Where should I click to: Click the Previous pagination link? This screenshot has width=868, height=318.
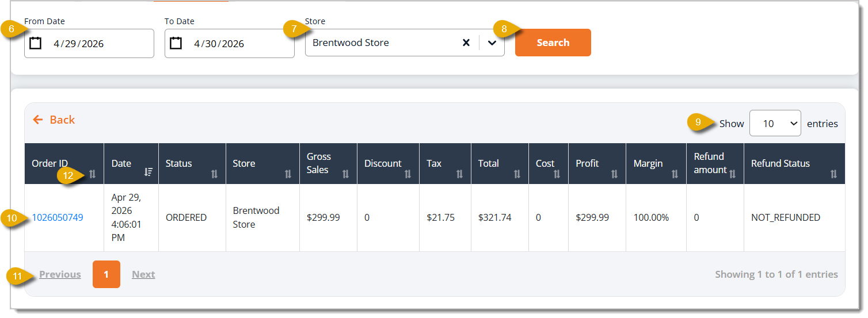(x=60, y=274)
